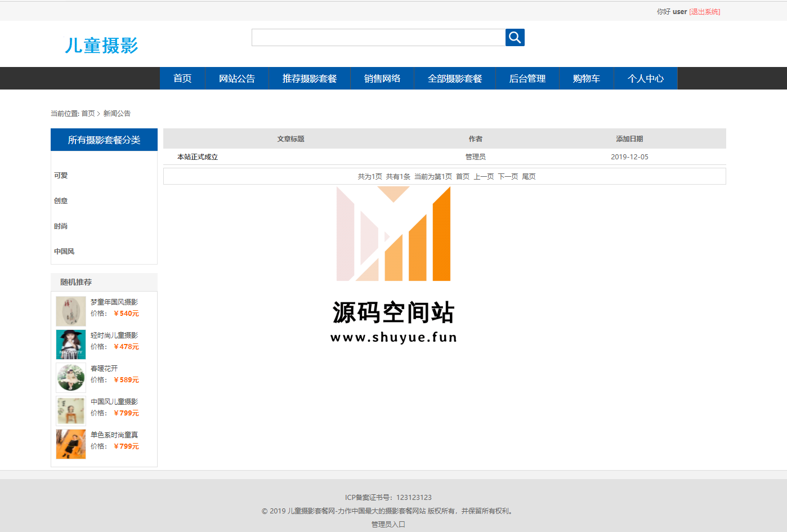Open the 中国风儿童摄影 thumbnail image
The width and height of the screenshot is (787, 532).
[71, 411]
